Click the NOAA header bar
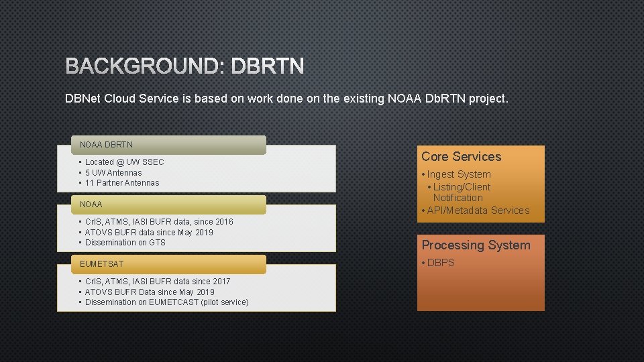 coord(168,204)
